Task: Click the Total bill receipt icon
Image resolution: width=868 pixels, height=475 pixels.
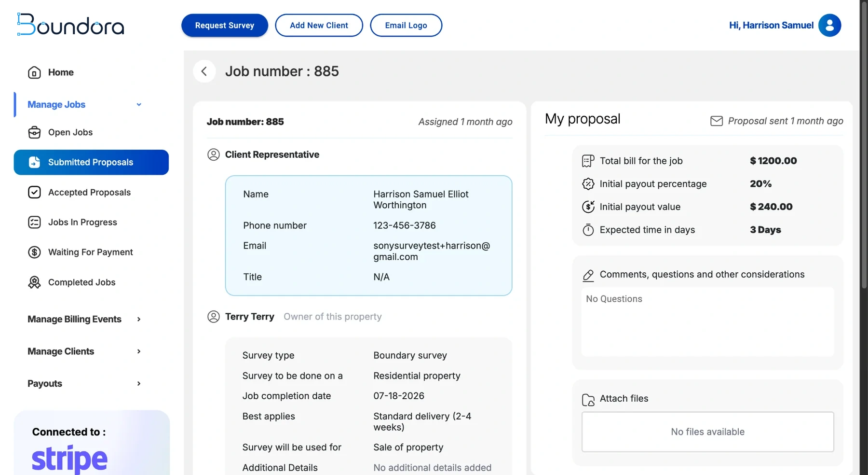Action: tap(588, 161)
